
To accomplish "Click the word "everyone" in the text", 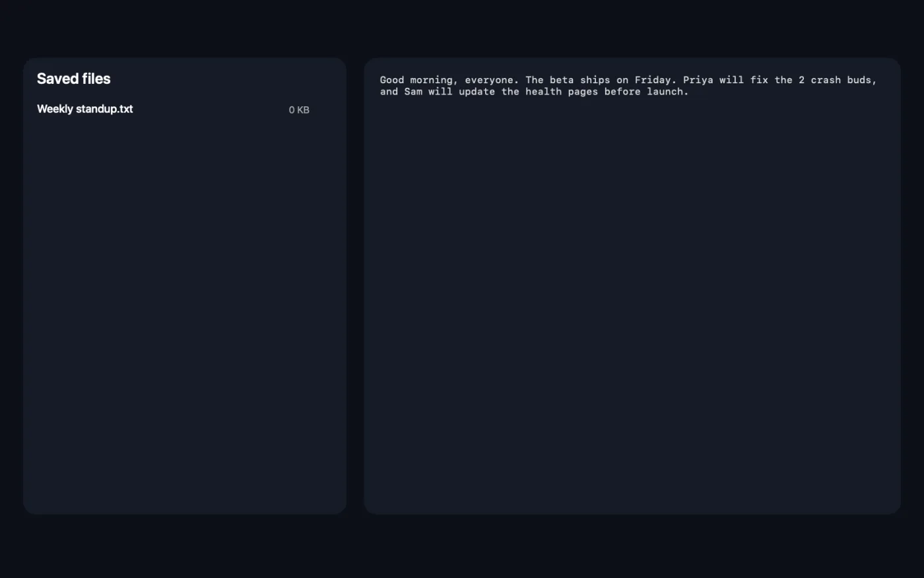I will [x=489, y=80].
